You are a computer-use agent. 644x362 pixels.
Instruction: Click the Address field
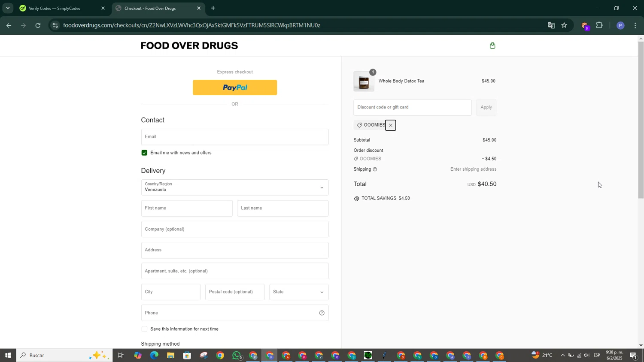[x=234, y=250]
